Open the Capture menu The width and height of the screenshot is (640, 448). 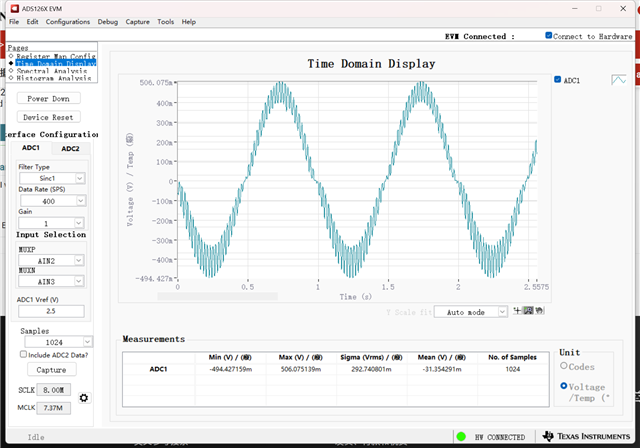[138, 22]
